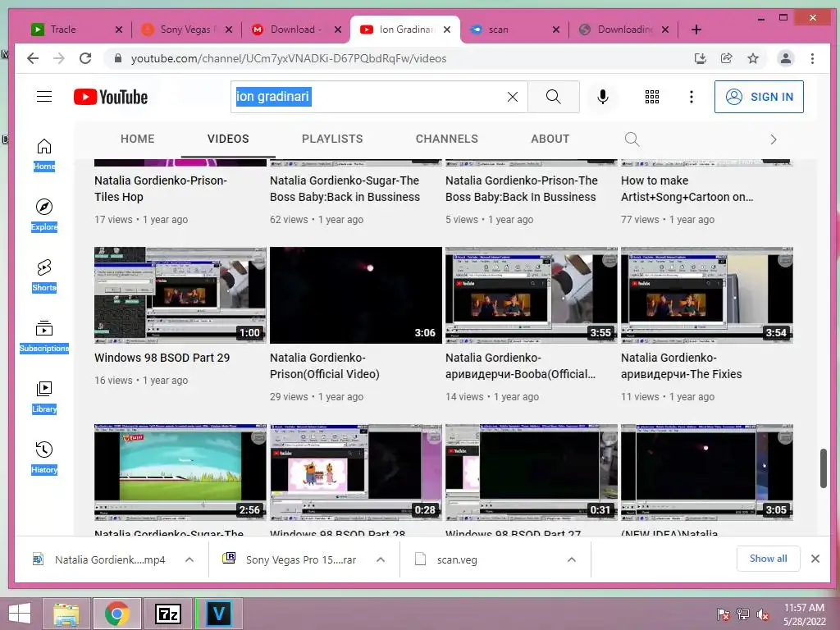The width and height of the screenshot is (840, 630).
Task: Reload the page
Action: click(x=85, y=58)
